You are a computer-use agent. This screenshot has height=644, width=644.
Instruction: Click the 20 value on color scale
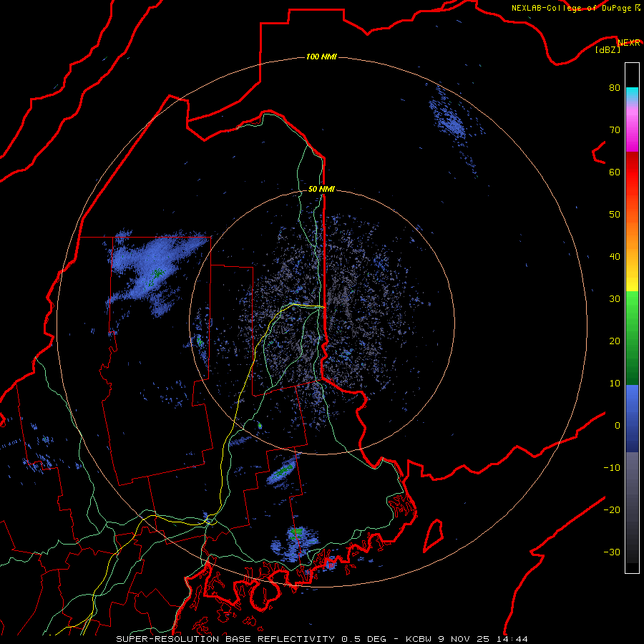click(615, 341)
